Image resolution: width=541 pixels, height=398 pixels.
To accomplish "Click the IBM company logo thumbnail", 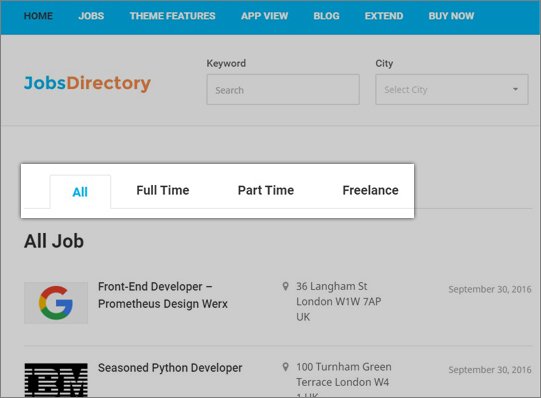I will (56, 380).
